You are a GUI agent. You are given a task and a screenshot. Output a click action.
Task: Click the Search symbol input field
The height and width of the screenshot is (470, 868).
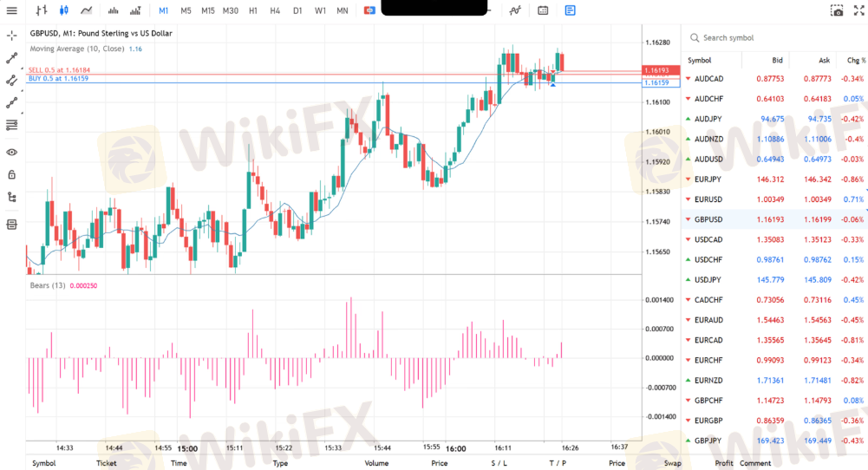[775, 37]
